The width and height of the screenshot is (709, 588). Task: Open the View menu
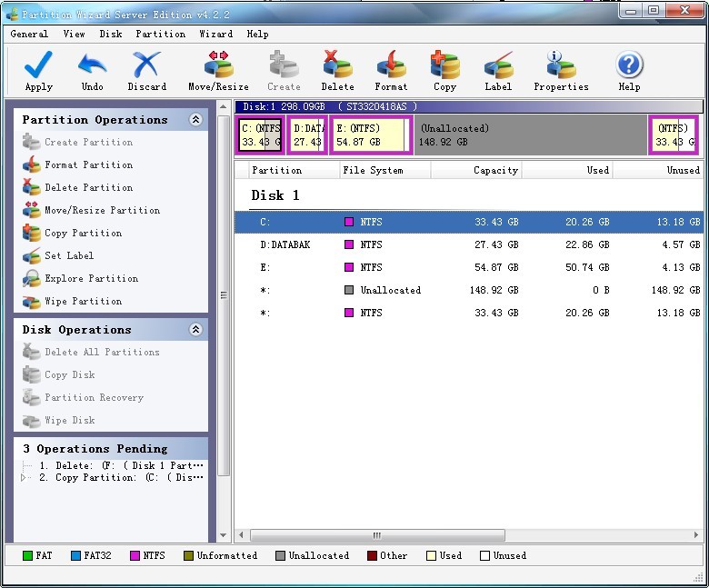coord(75,34)
